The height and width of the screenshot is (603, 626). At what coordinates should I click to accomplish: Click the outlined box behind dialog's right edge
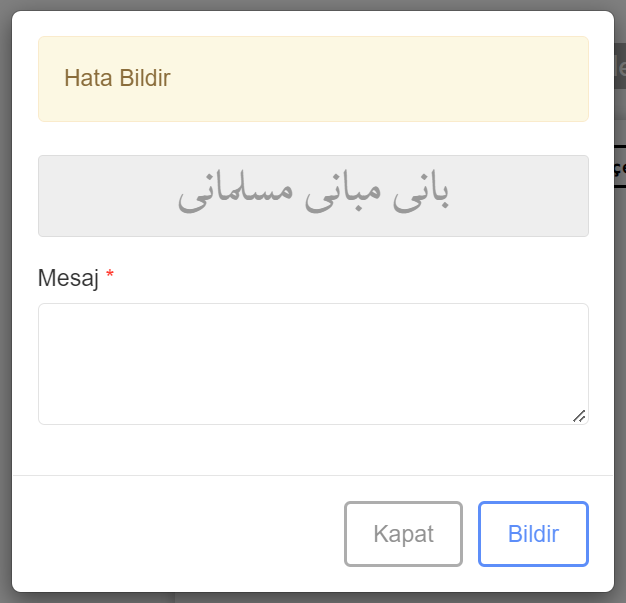pos(620,166)
